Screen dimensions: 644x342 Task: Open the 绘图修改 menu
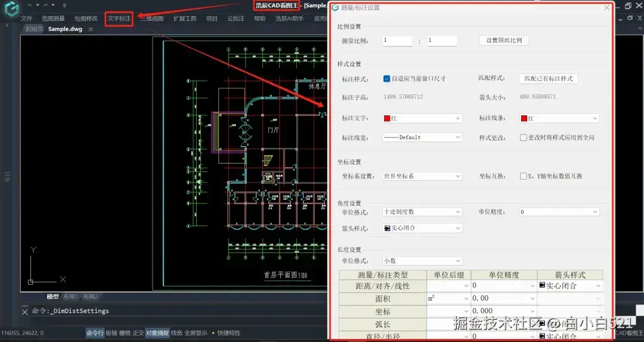pyautogui.click(x=86, y=19)
